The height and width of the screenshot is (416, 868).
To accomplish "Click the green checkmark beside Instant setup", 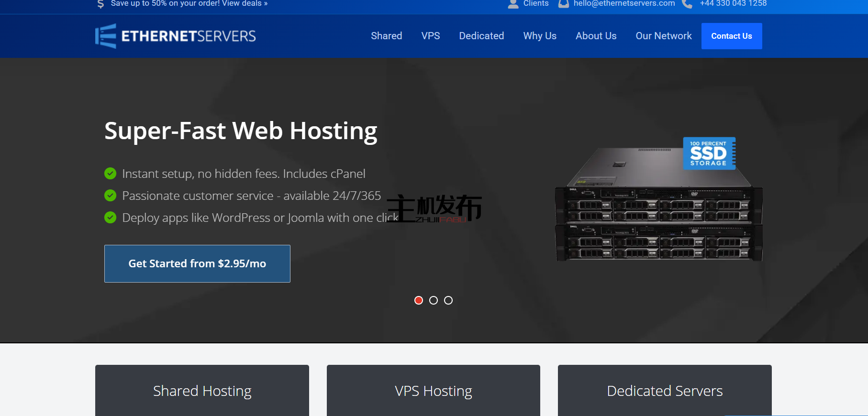I will coord(111,174).
